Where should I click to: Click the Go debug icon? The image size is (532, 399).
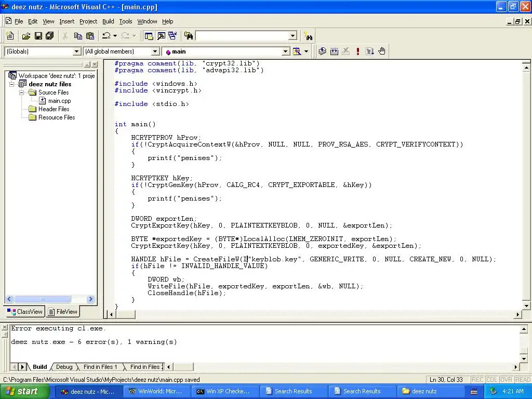tap(370, 51)
